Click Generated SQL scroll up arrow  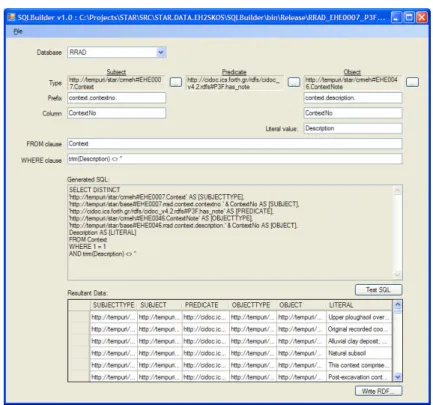tap(397, 190)
